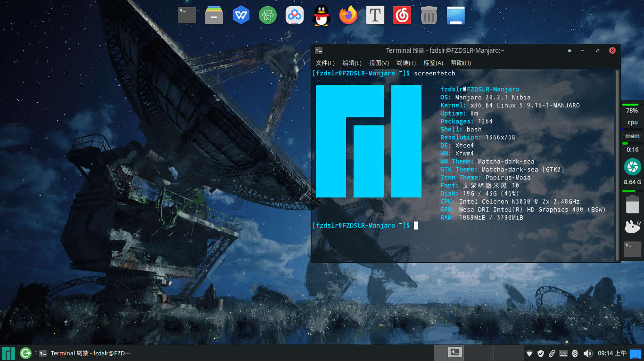Viewport: 644px width, 361px height.
Task: Toggle Bluetooth from the system tray
Action: [x=575, y=353]
